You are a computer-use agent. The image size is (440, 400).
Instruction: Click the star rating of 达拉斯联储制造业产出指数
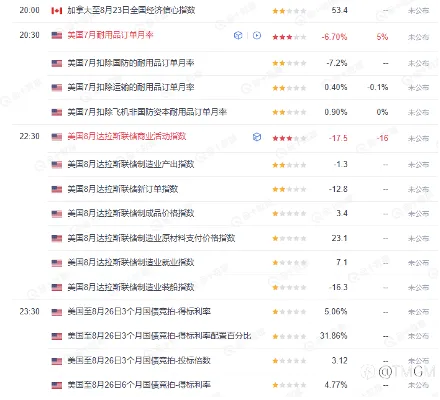coord(289,165)
